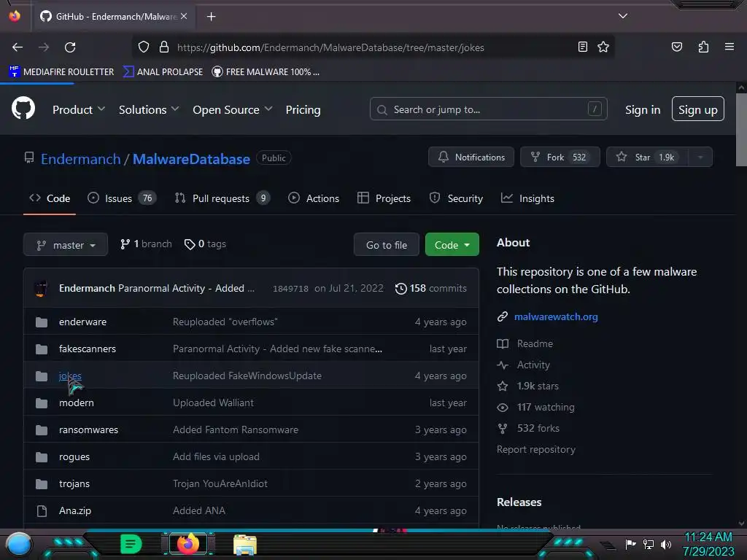Open the Ana.zip file

coord(75,510)
